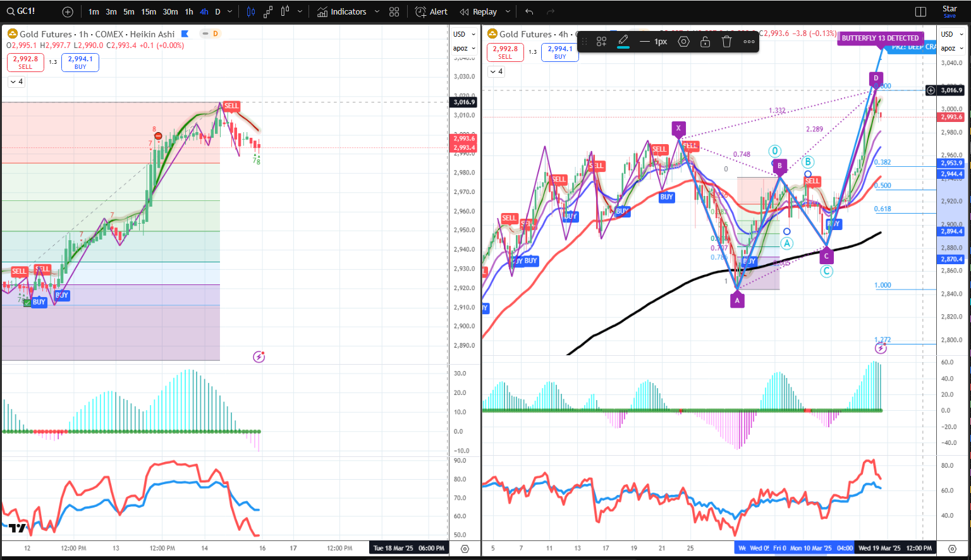
Task: Click the SELL 2,992.8 button on 1h chart
Action: [x=25, y=62]
